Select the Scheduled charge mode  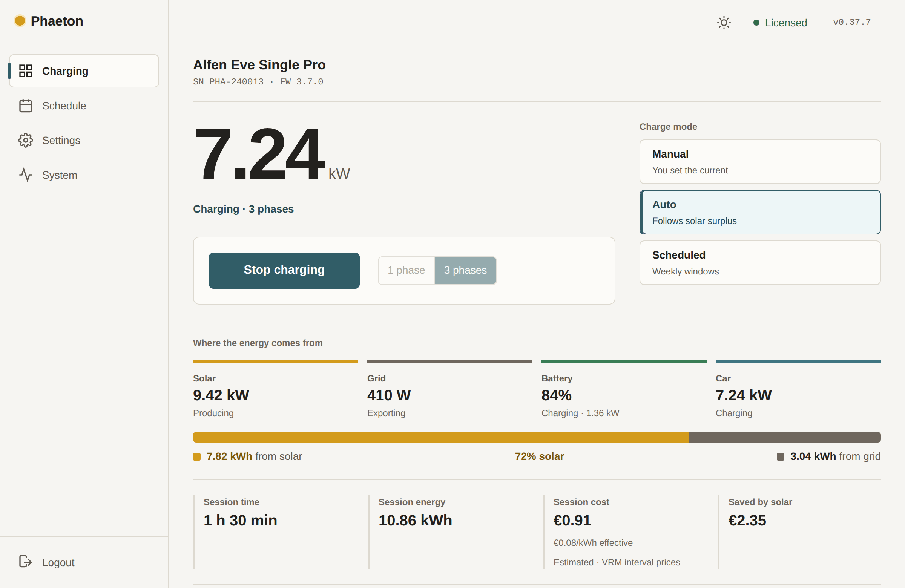759,263
